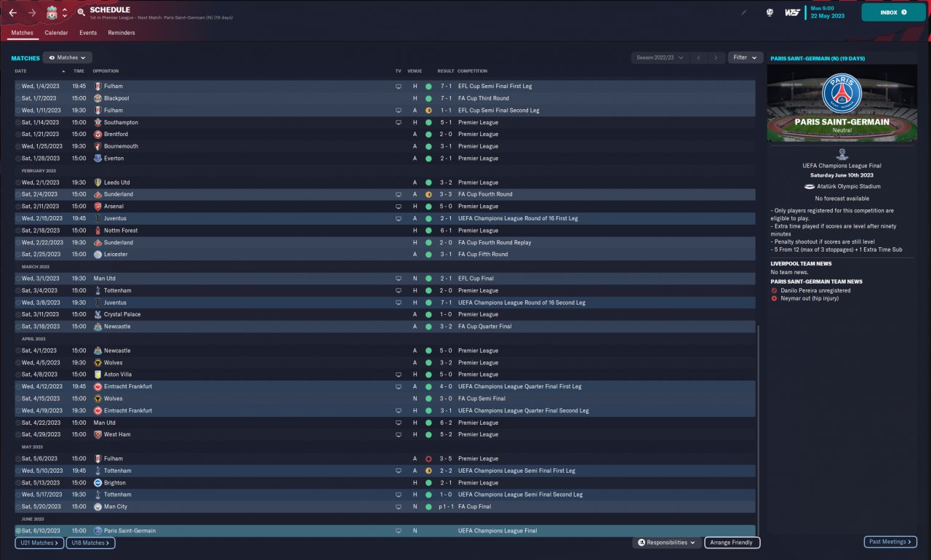Open the globe world icon in header

[x=769, y=12]
